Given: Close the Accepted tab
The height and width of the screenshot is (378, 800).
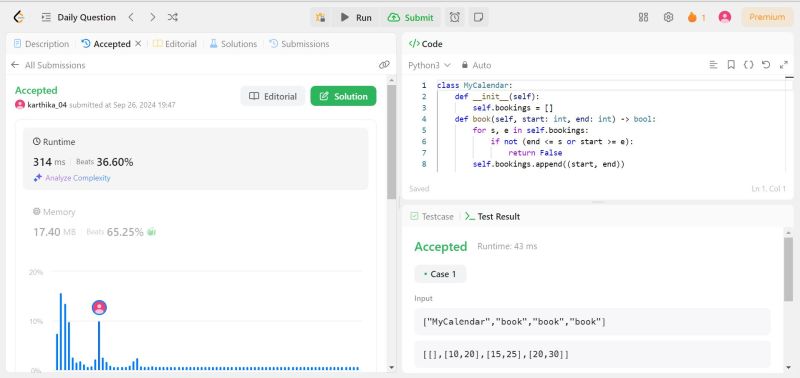Looking at the screenshot, I should click(x=138, y=44).
